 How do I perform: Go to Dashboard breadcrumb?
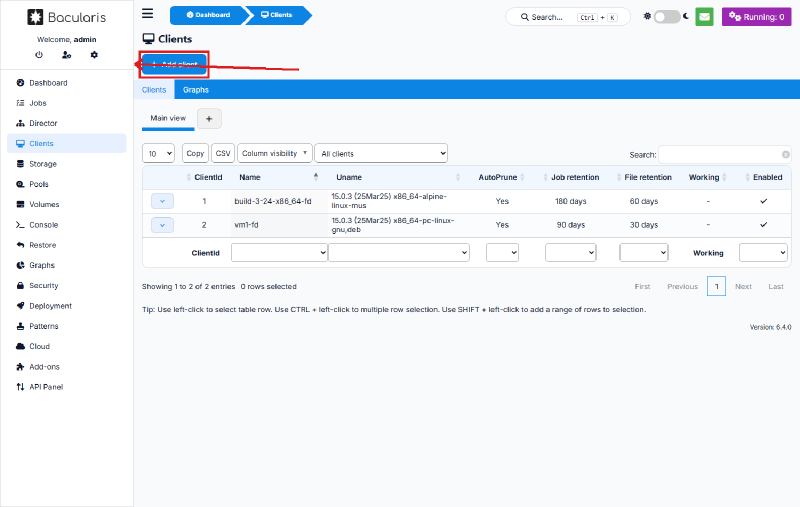(208, 15)
